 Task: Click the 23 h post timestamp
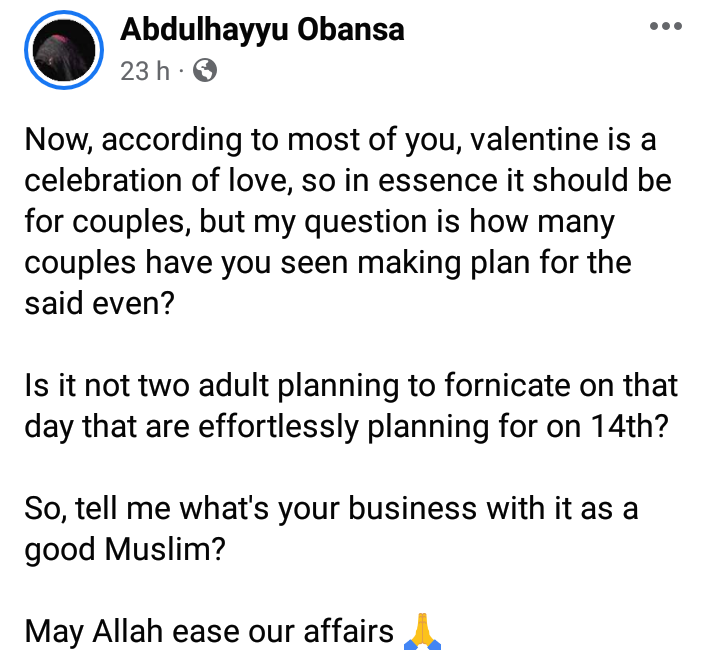pyautogui.click(x=145, y=71)
